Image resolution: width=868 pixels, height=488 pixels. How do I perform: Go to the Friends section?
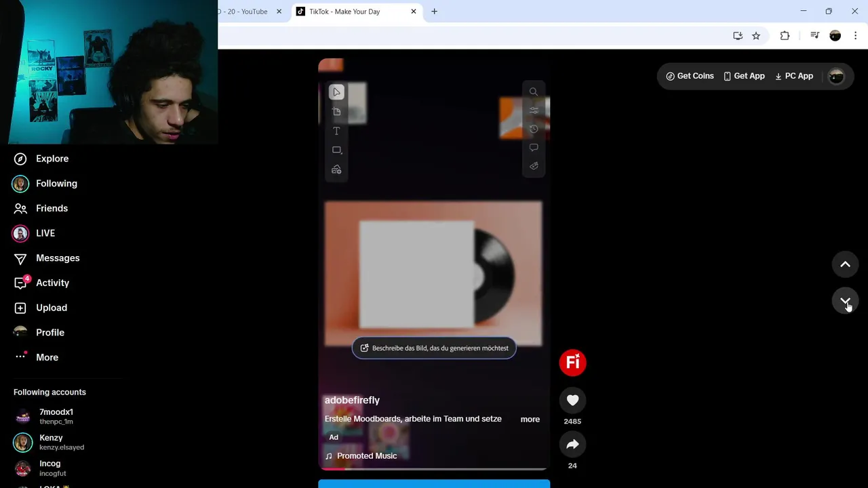point(52,208)
